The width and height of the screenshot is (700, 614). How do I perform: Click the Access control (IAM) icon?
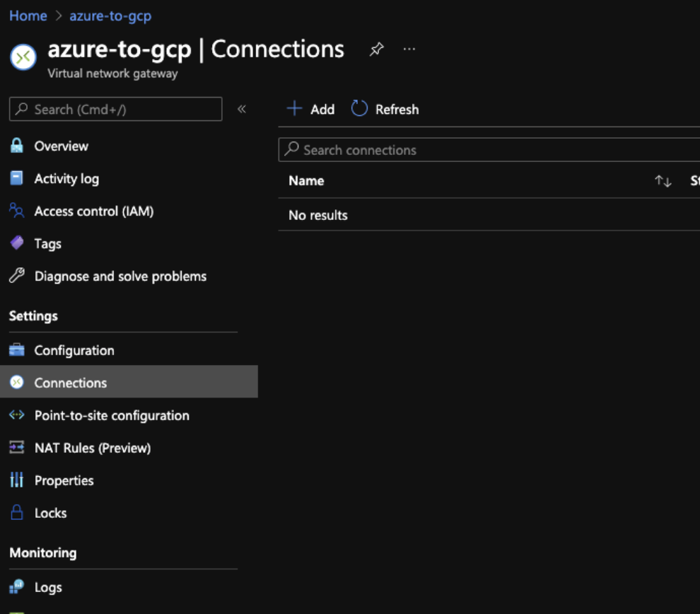click(x=16, y=211)
